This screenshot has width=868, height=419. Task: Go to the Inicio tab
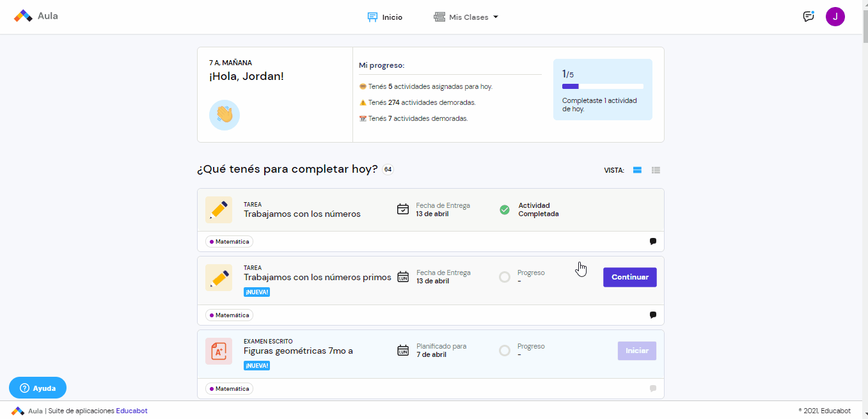click(x=385, y=17)
